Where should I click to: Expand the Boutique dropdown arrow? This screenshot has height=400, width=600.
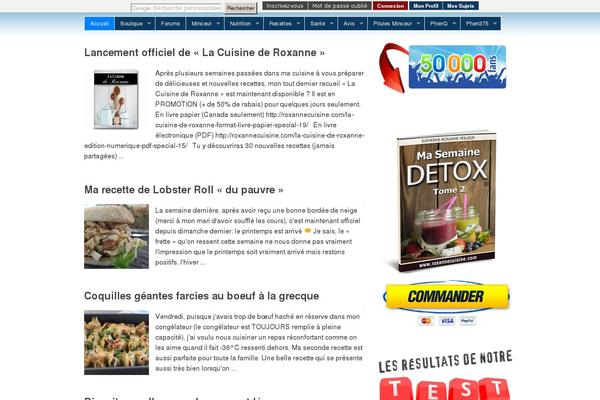click(x=149, y=23)
